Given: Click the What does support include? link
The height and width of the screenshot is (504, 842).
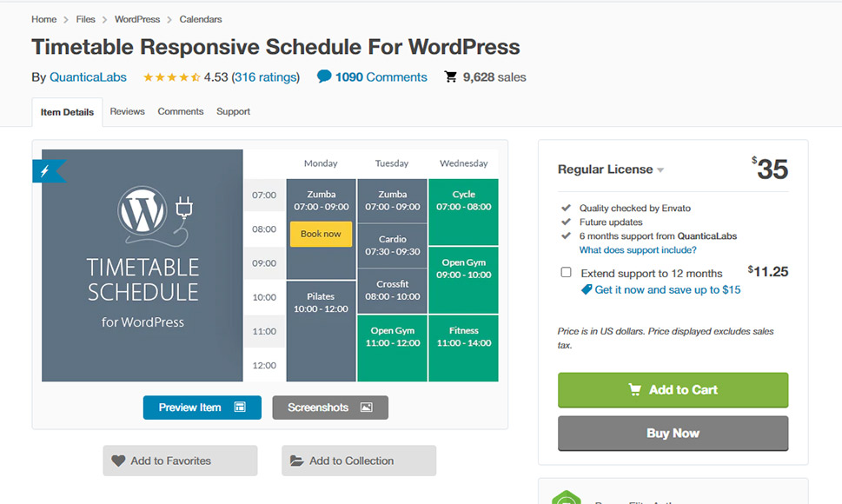Looking at the screenshot, I should (x=638, y=250).
